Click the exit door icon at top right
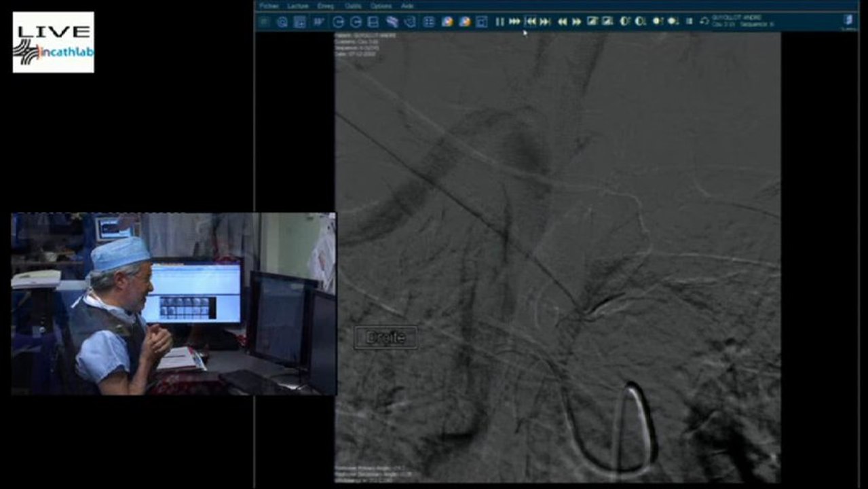Viewport: 868px width, 489px height. point(848,20)
